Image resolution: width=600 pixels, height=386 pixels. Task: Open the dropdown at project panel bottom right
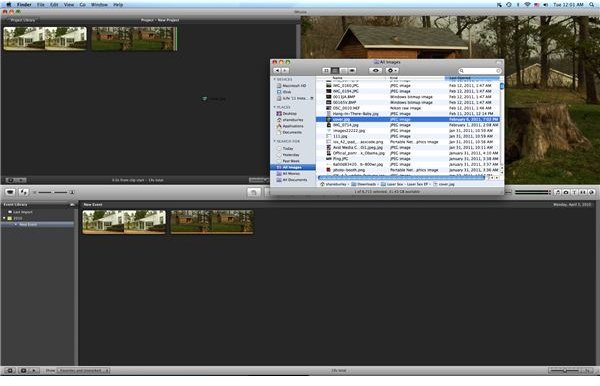pos(258,180)
